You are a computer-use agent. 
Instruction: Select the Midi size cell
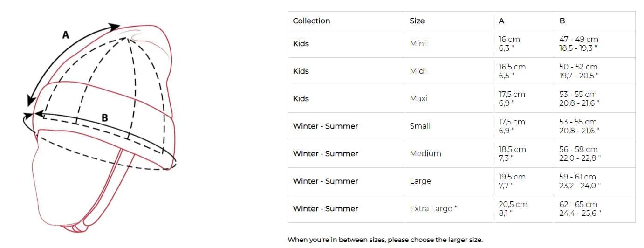449,71
